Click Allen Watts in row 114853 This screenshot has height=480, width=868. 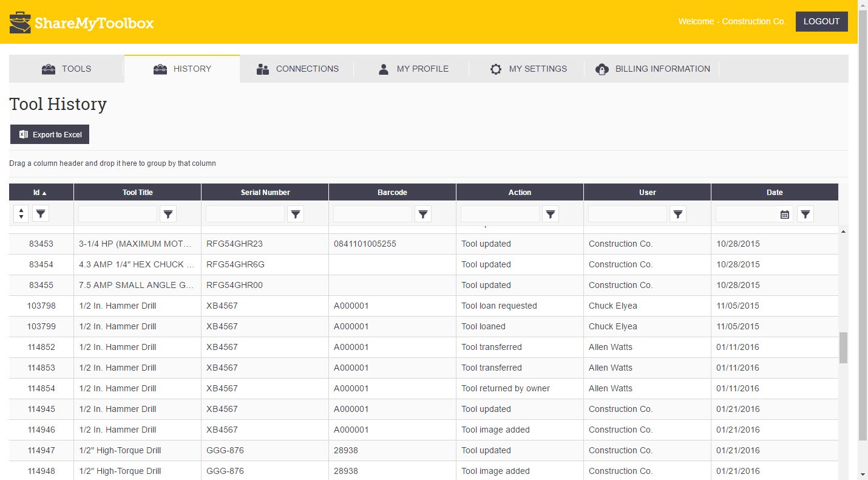click(611, 368)
